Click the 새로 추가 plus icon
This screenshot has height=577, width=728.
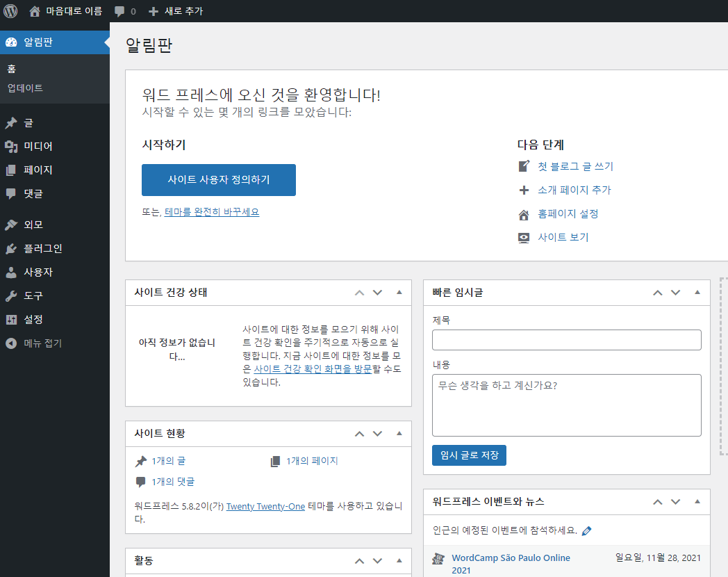point(154,11)
